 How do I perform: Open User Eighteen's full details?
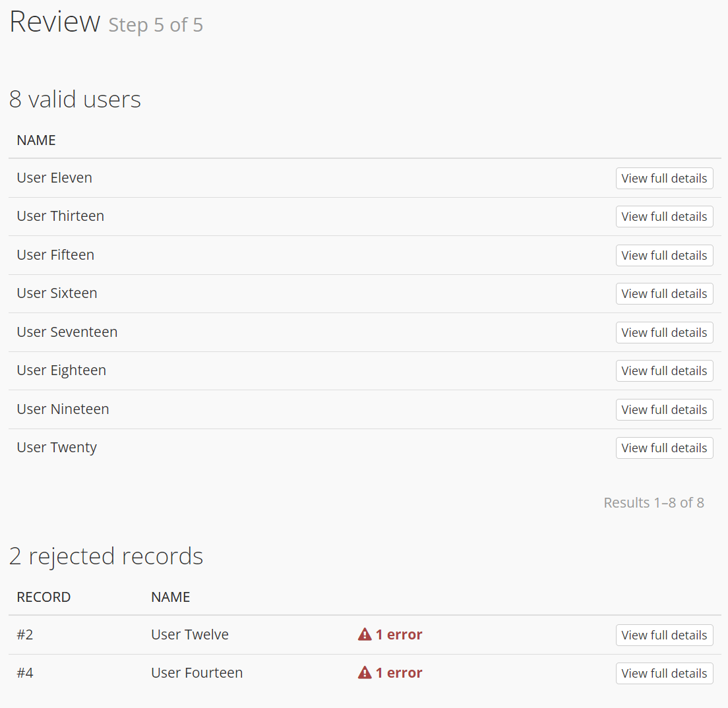[x=664, y=370]
